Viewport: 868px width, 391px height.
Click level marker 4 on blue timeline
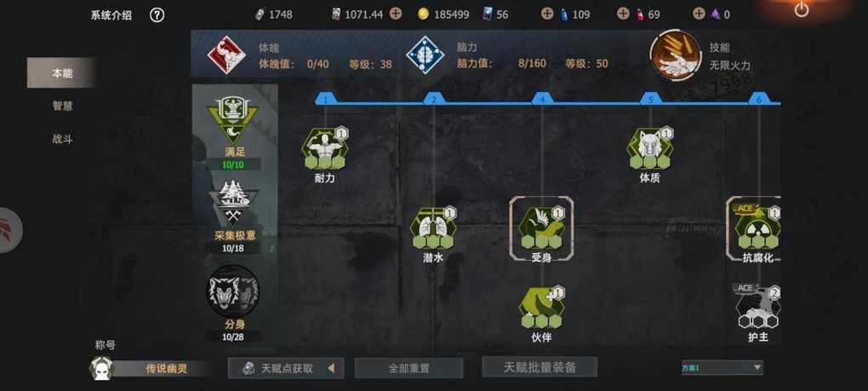point(543,99)
